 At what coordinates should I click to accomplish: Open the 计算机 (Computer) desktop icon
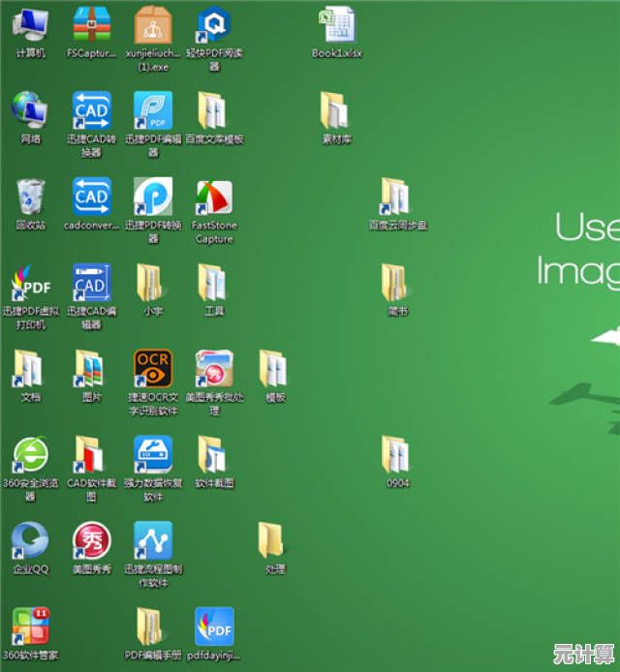tap(30, 25)
